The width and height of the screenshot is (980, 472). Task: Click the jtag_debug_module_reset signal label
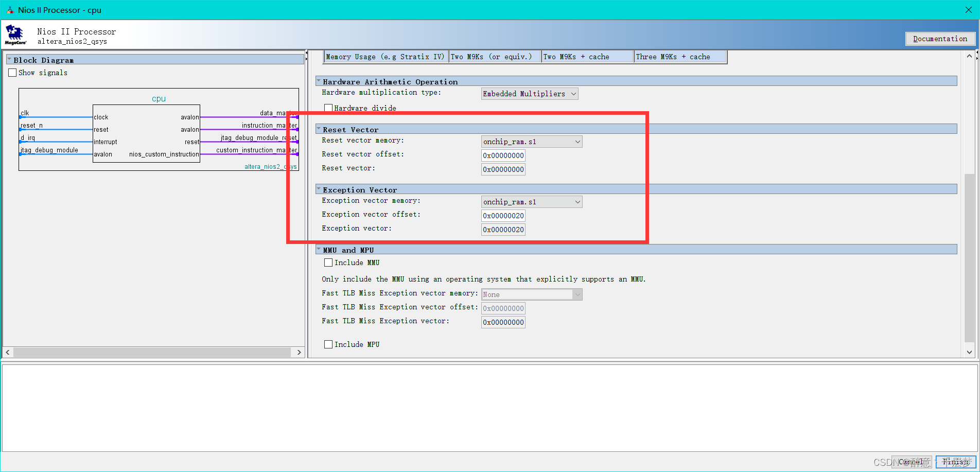[259, 137]
